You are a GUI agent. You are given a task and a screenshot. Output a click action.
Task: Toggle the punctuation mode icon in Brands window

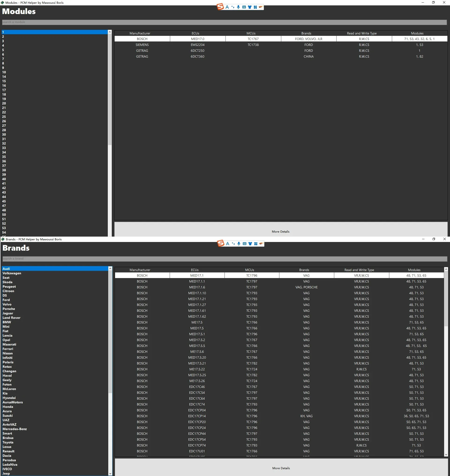[233, 244]
